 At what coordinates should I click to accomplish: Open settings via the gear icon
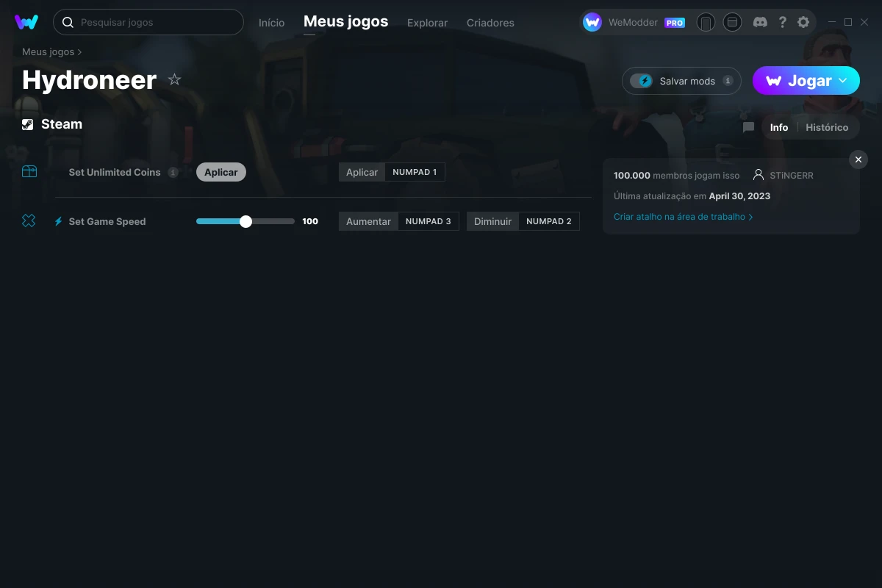click(x=803, y=22)
